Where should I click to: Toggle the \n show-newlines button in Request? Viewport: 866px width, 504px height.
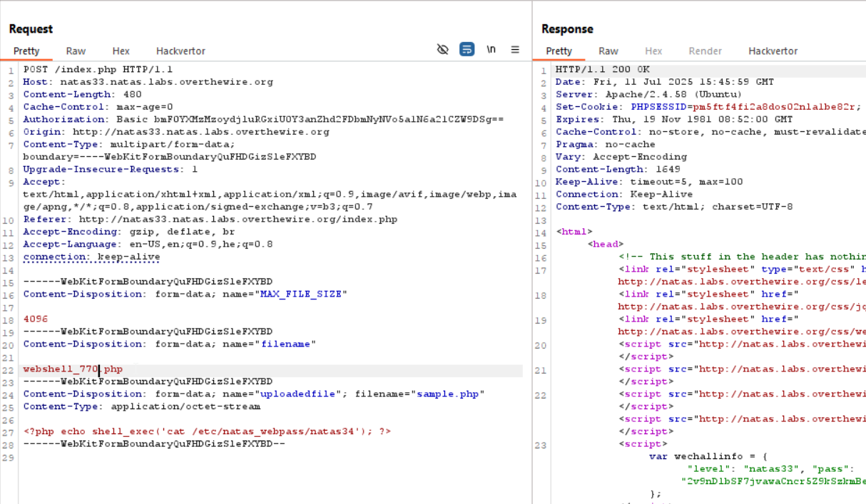491,49
